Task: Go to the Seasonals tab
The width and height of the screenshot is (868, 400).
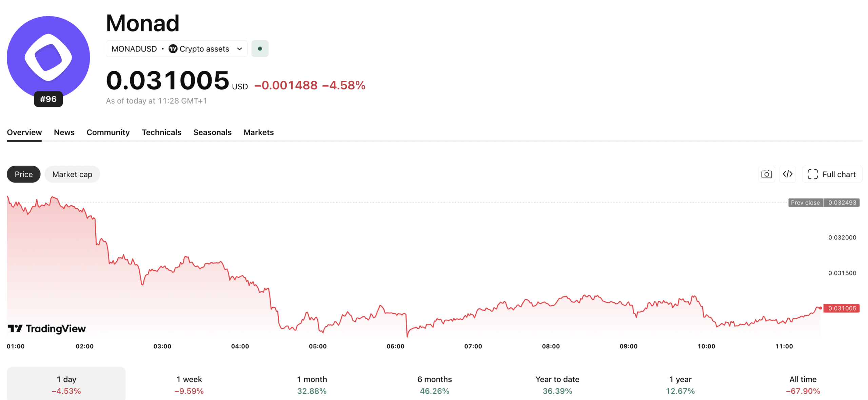Action: tap(212, 132)
